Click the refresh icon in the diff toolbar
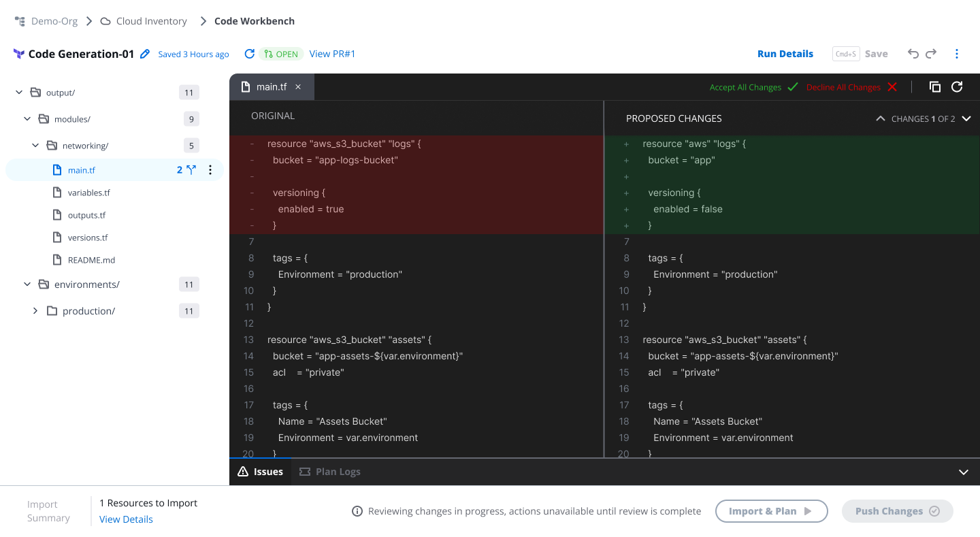 957,86
